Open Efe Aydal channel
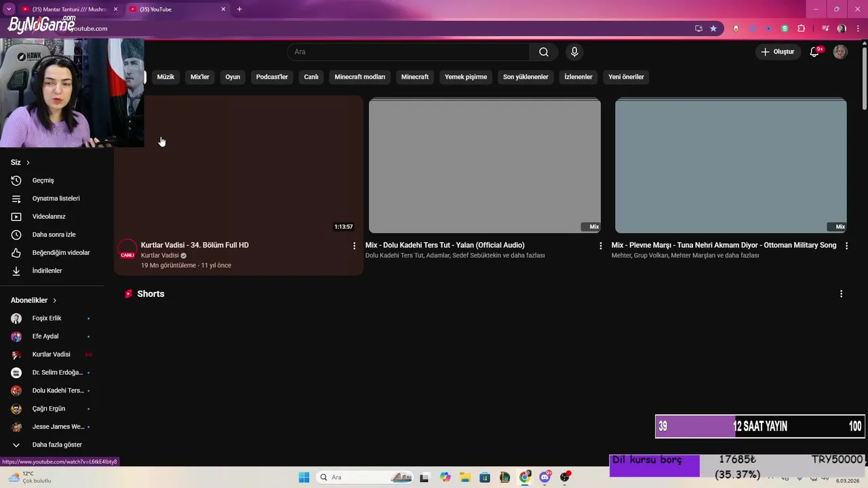The image size is (868, 488). [x=53, y=336]
